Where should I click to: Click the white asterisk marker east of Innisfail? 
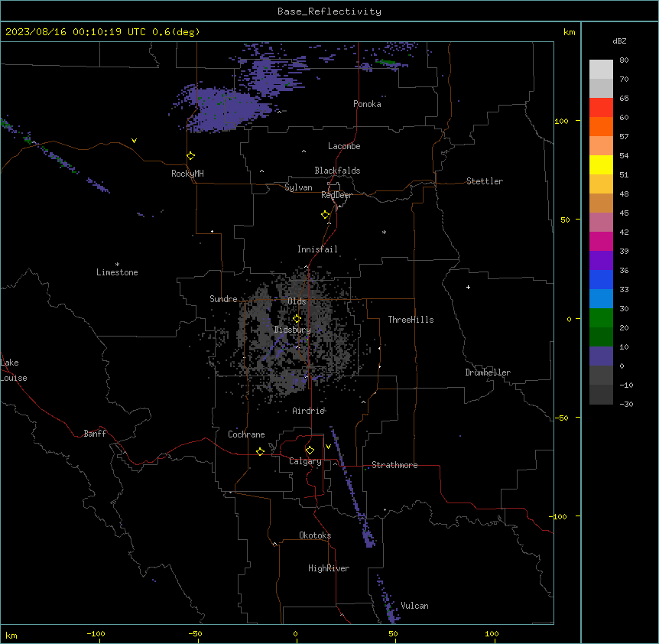[384, 232]
